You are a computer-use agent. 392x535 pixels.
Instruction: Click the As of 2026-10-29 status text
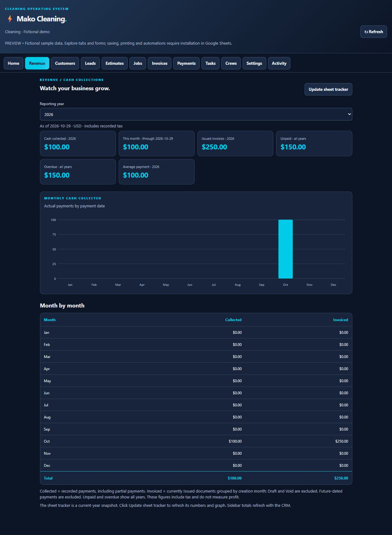click(81, 126)
